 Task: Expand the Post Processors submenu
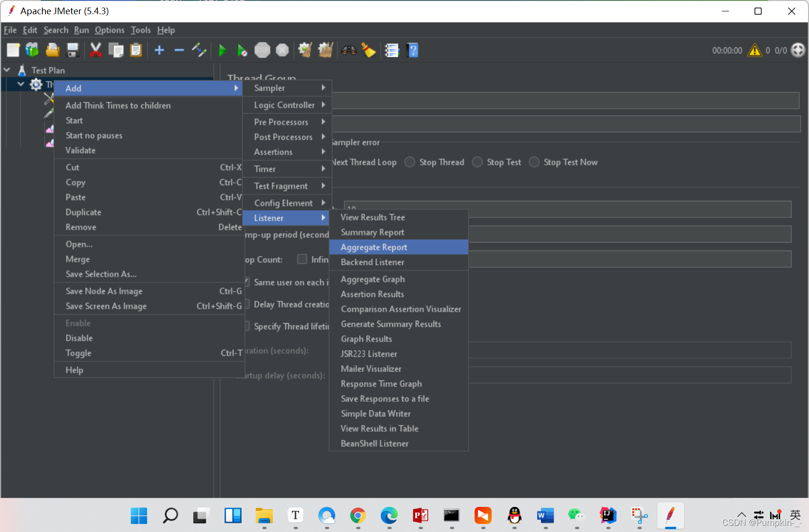(x=287, y=137)
